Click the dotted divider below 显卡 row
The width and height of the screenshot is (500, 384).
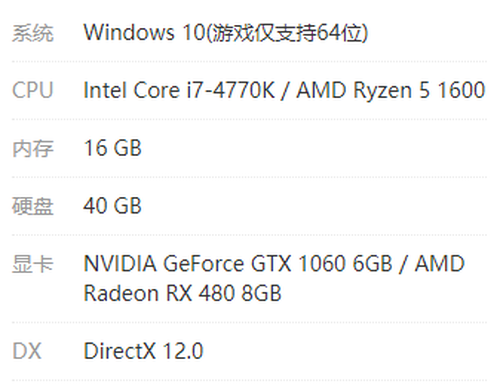249,322
